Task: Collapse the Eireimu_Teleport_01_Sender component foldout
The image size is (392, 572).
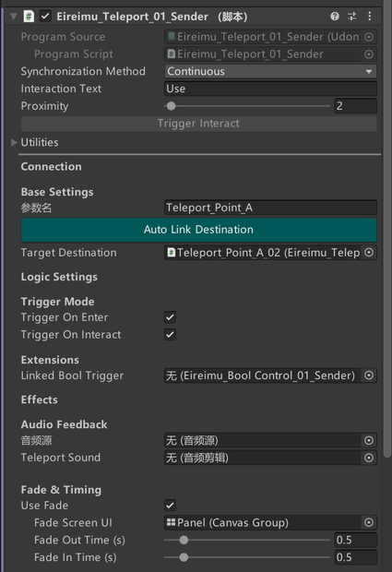Action: tap(14, 17)
